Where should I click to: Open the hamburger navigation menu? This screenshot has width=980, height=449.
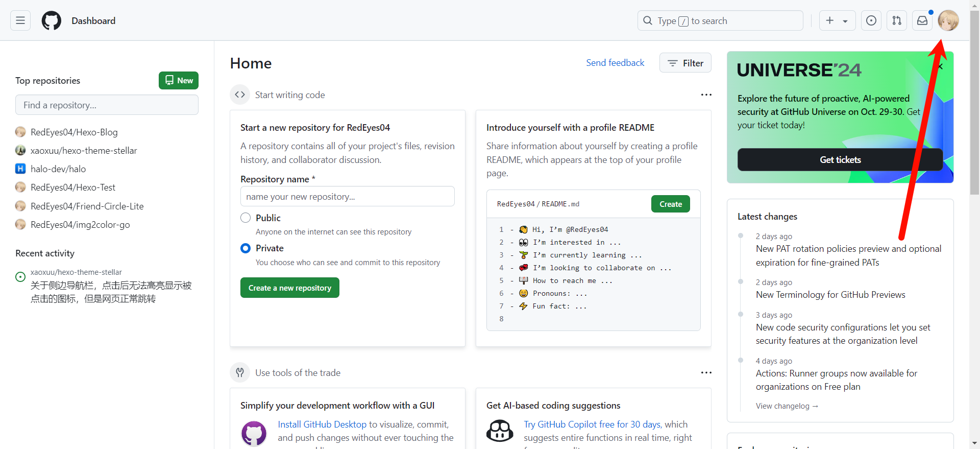[x=20, y=20]
